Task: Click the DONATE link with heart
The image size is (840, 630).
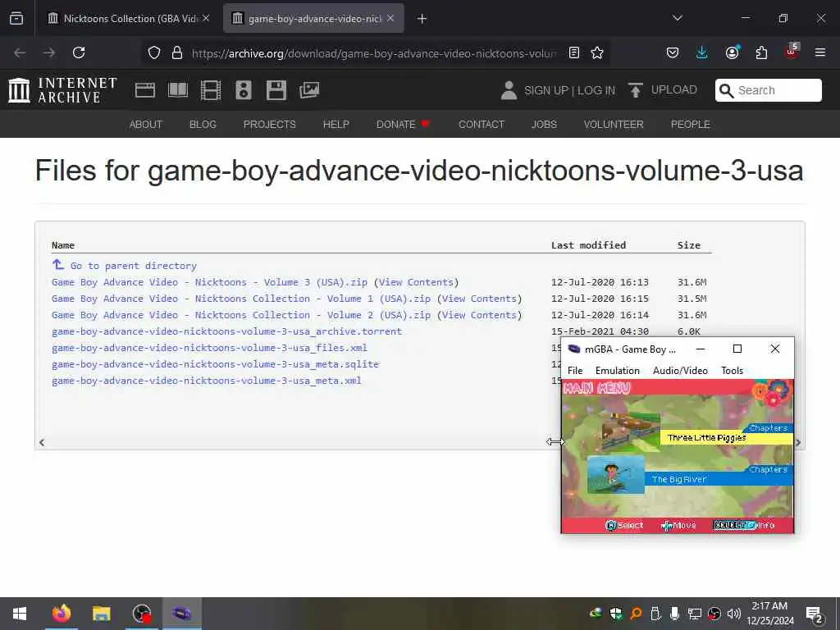Action: pyautogui.click(x=403, y=125)
